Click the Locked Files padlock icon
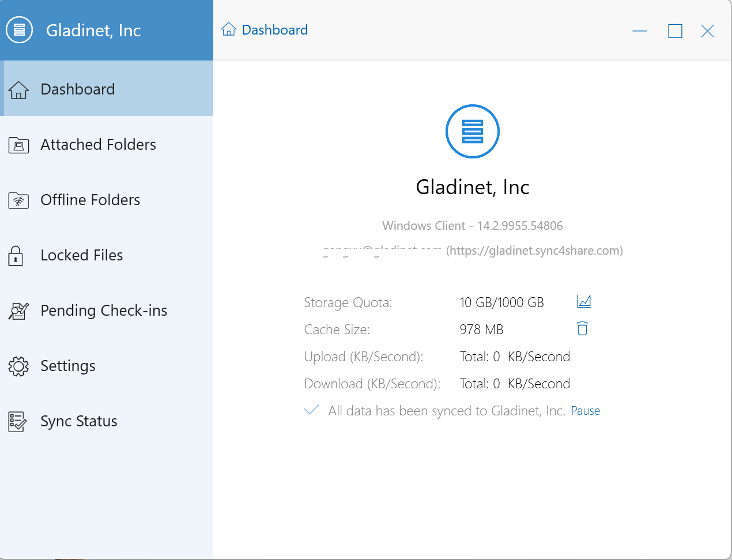Screen dimensions: 732x560 tap(16, 256)
